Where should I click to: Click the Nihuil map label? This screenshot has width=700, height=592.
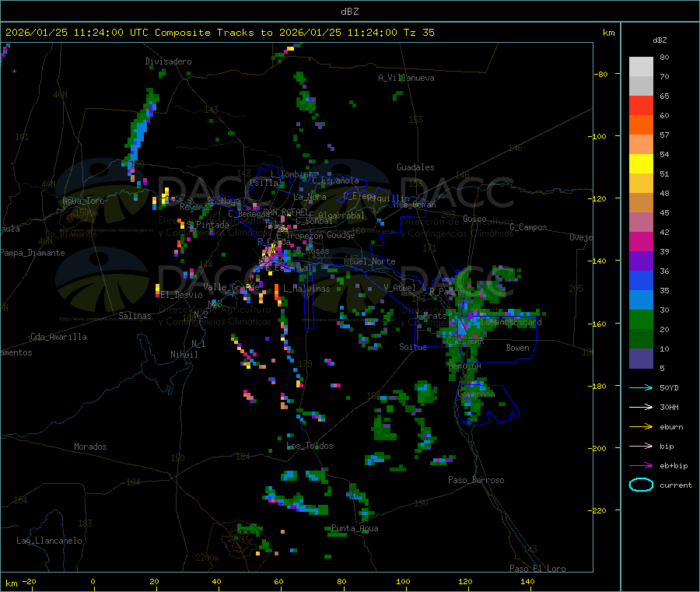pos(184,355)
